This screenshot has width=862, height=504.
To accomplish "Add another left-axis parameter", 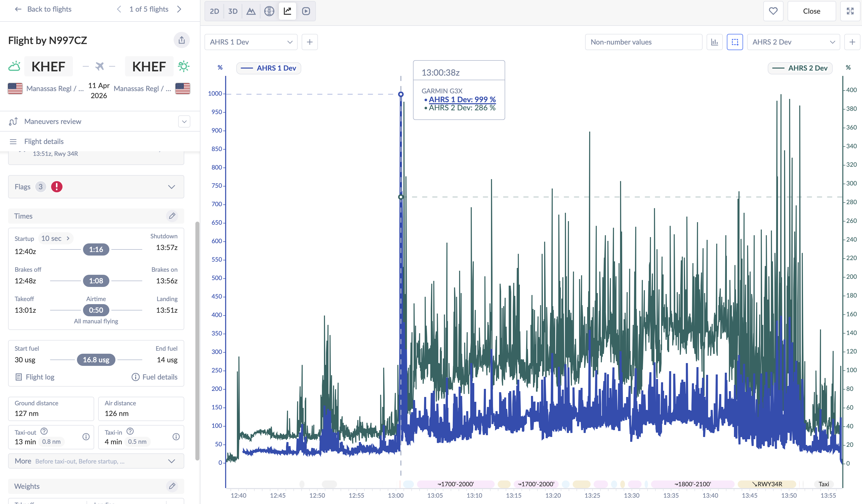I will click(310, 42).
